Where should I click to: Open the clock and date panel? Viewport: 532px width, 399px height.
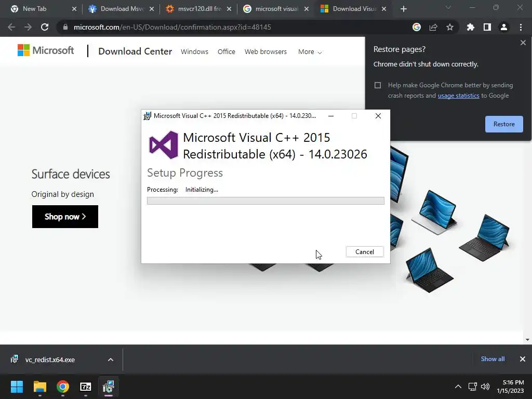point(511,387)
